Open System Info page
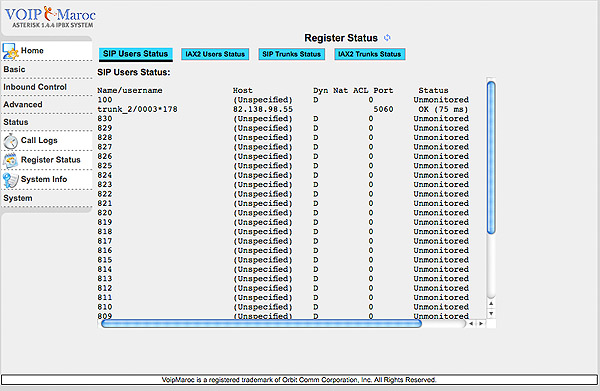Screen dimensions: 600x391 click(44, 179)
